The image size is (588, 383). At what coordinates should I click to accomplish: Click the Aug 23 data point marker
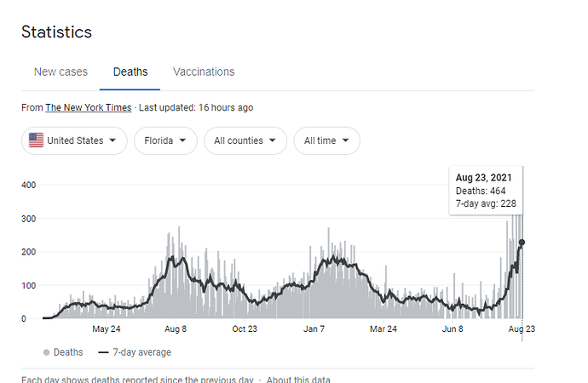pos(522,243)
